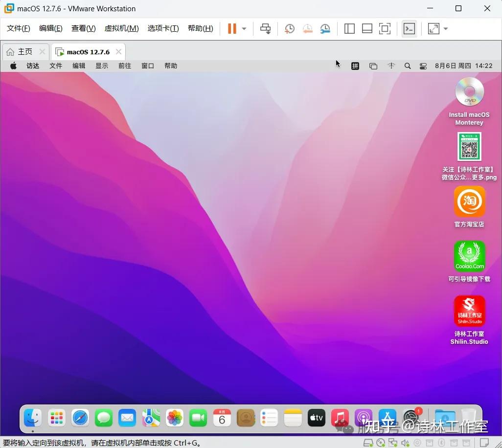Open the message log status bar icon
Image resolution: width=502 pixels, height=448 pixels.
click(484, 443)
